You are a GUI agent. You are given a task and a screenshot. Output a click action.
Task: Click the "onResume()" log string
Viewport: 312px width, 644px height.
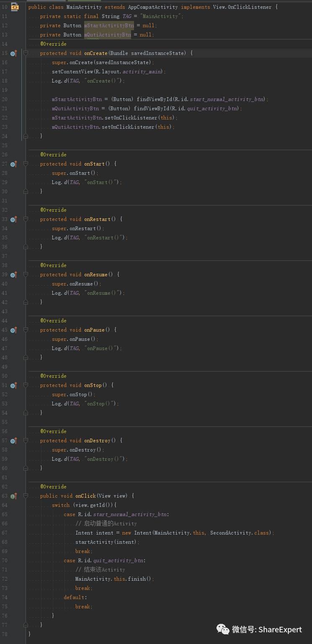[x=103, y=293]
